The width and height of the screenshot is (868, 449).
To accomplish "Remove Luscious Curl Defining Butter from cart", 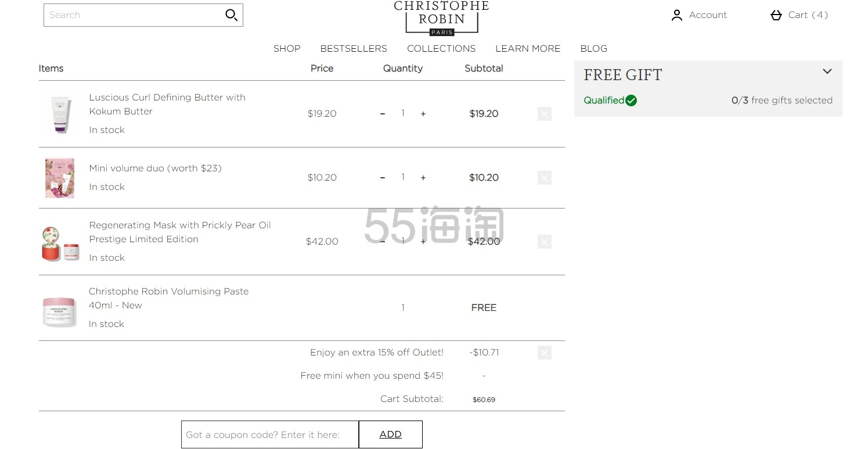I will (544, 114).
